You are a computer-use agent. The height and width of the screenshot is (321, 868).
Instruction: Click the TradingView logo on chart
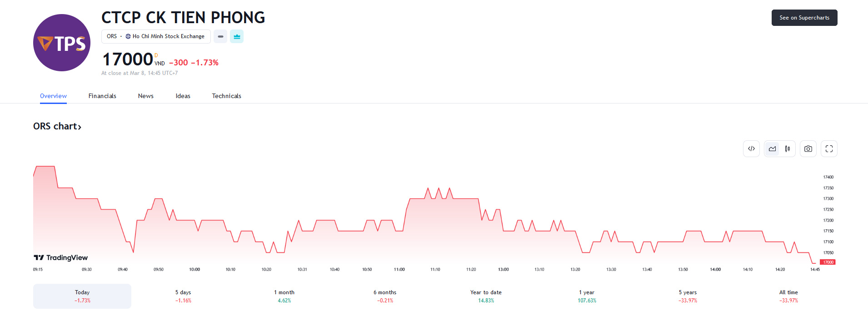tap(61, 257)
